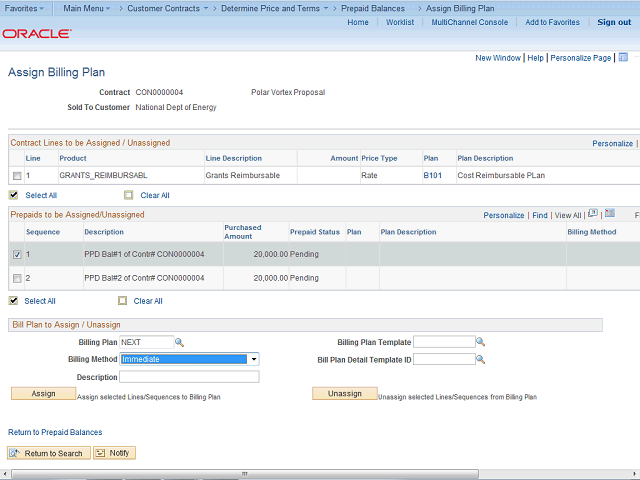Open the Billing Method dropdown
The width and height of the screenshot is (640, 480).
[x=254, y=359]
